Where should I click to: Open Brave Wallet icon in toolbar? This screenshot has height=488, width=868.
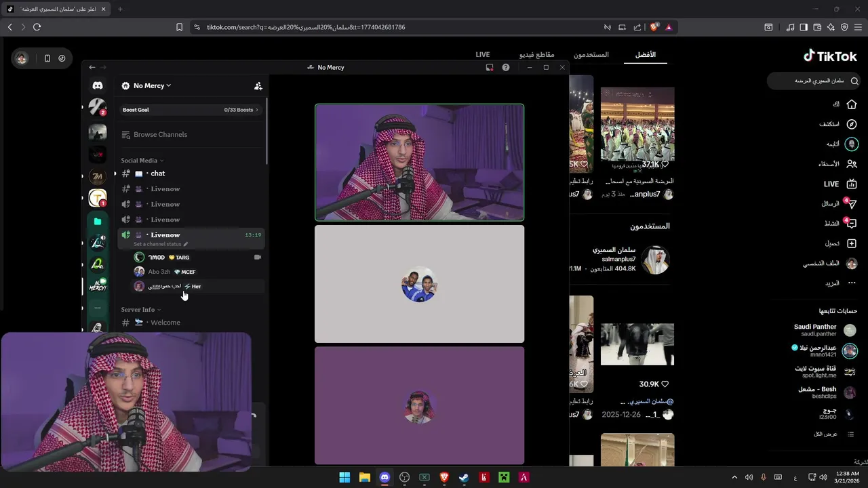817,27
